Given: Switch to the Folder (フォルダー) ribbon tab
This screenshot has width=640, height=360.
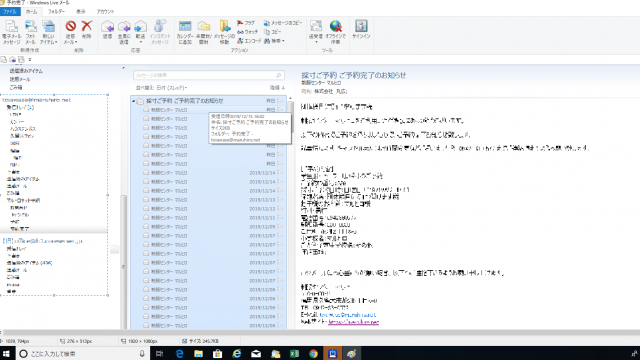Looking at the screenshot, I should click(56, 11).
